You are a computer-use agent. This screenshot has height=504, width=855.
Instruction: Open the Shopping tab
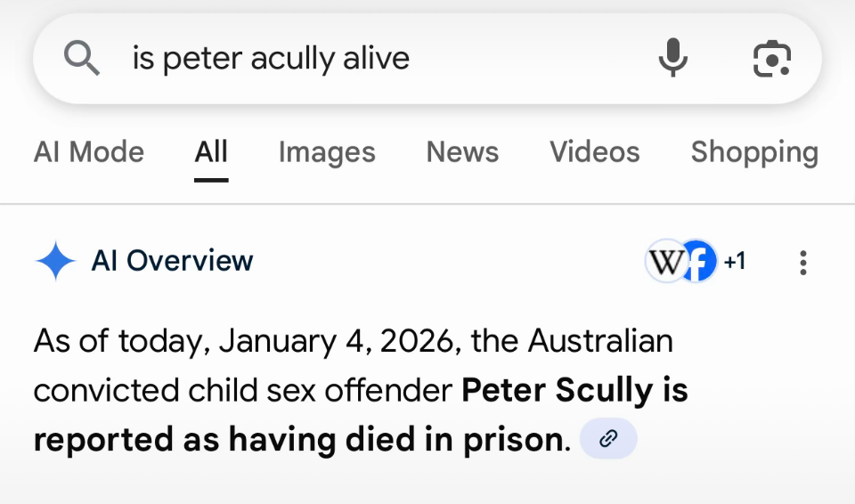[x=753, y=152]
